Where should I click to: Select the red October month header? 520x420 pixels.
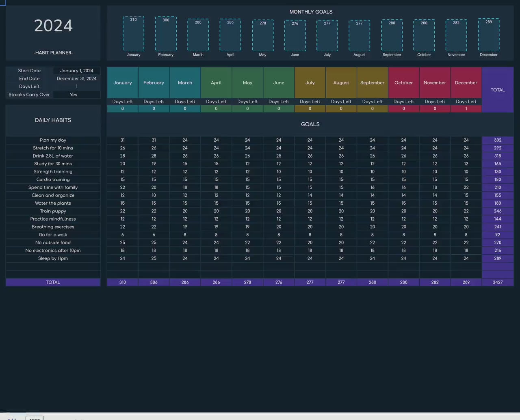point(403,83)
